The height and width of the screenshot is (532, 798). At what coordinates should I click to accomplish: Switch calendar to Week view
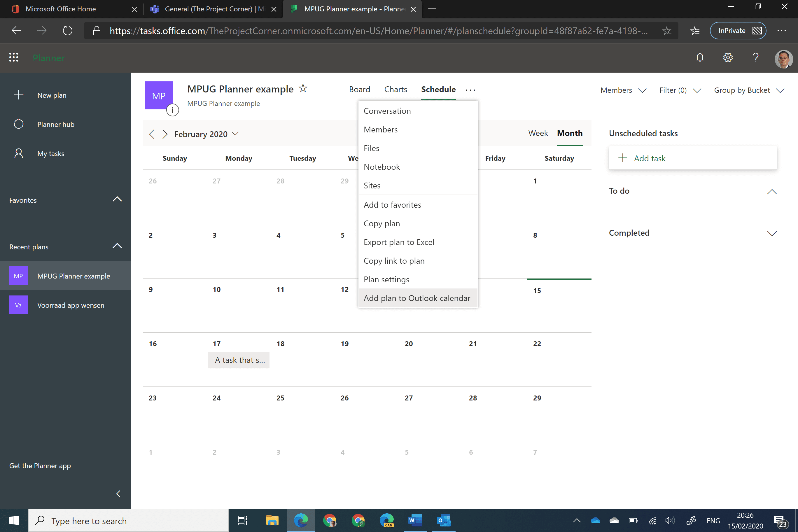538,133
